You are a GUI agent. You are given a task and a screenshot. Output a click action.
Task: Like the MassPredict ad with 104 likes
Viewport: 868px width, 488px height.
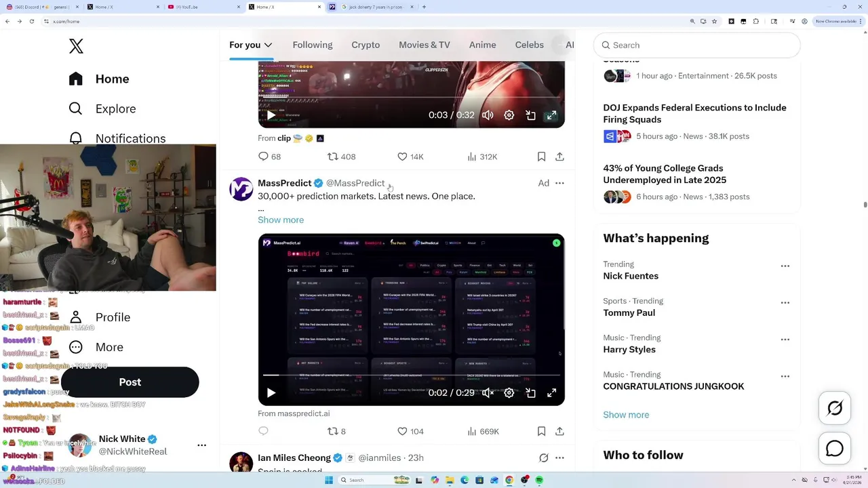[x=410, y=431]
